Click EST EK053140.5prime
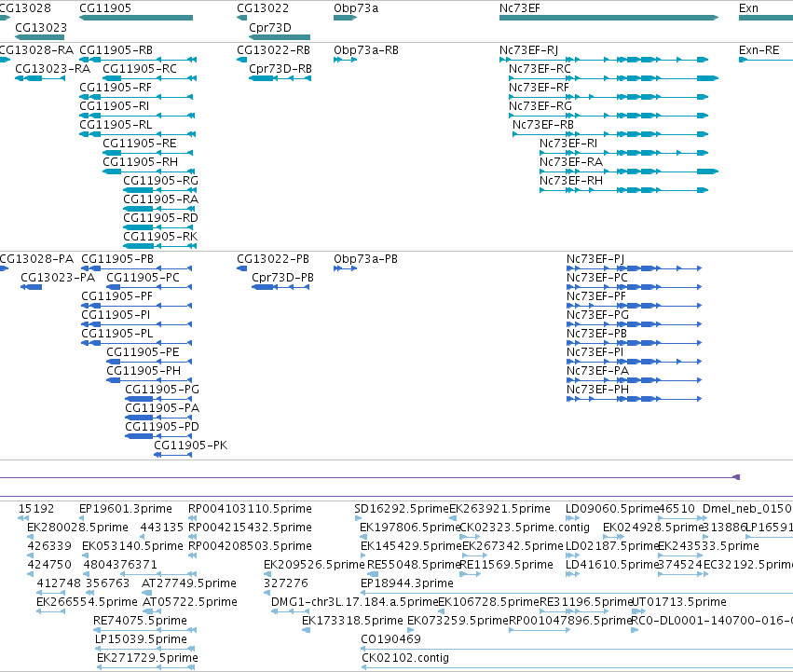This screenshot has width=793, height=672. coord(85,555)
